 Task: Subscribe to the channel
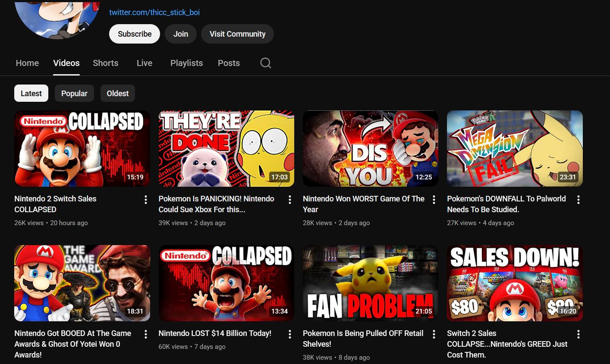click(x=135, y=34)
